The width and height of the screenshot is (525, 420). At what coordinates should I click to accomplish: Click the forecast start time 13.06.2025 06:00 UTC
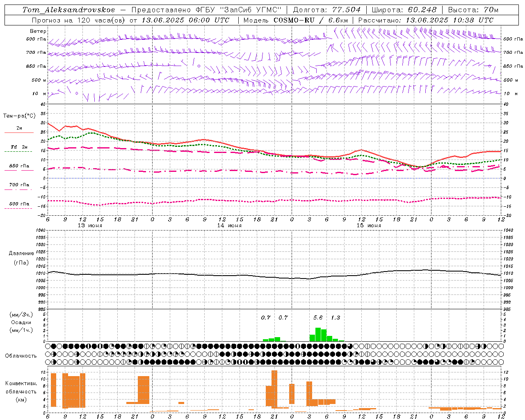coord(185,20)
